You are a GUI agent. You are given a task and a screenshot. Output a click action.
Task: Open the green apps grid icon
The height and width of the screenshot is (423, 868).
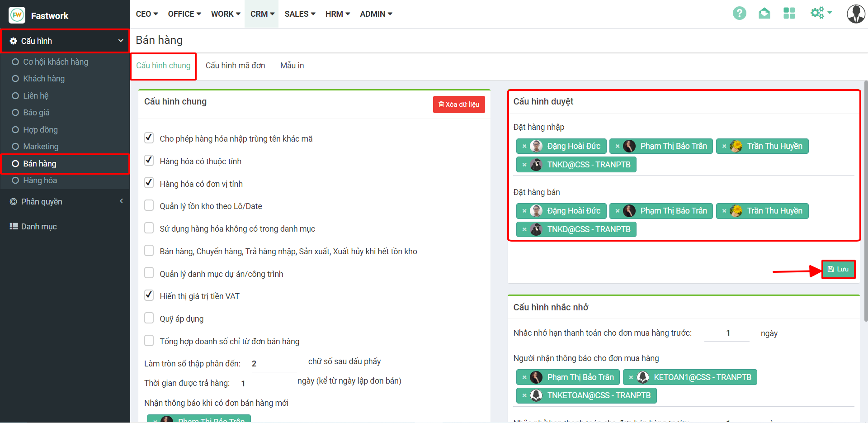(x=789, y=14)
